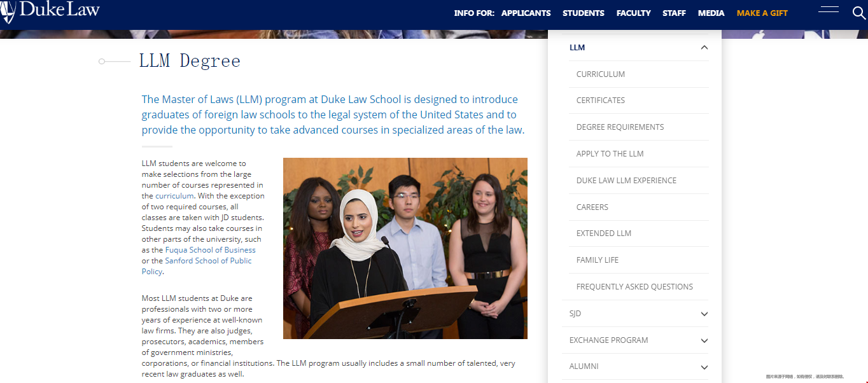Visit Sanford School of Public Policy link
868x383 pixels.
(x=197, y=266)
